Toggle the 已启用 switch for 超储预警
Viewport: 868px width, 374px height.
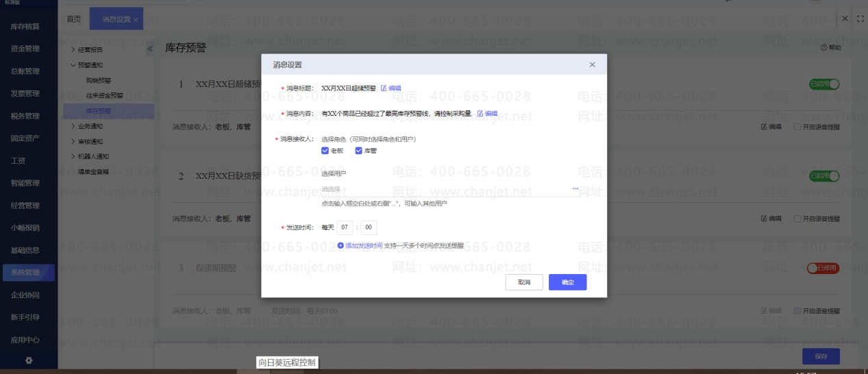(824, 84)
